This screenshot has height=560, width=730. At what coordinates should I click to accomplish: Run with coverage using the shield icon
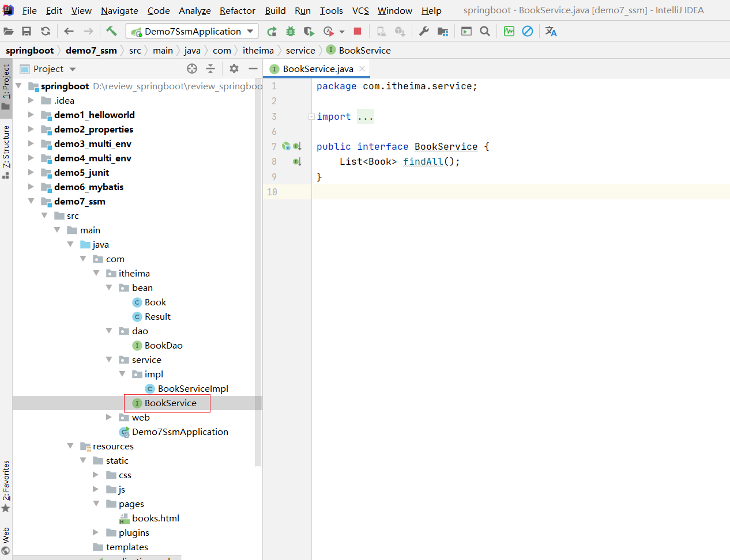309,31
